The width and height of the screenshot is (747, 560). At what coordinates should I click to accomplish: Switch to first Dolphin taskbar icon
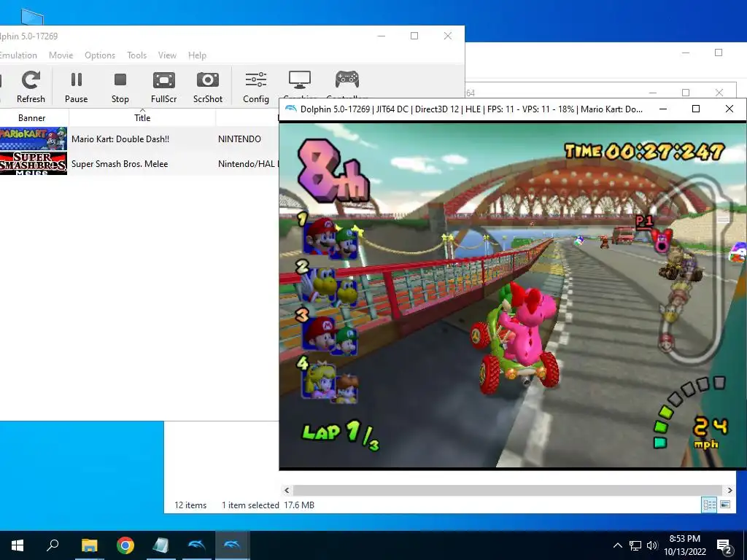coord(197,545)
